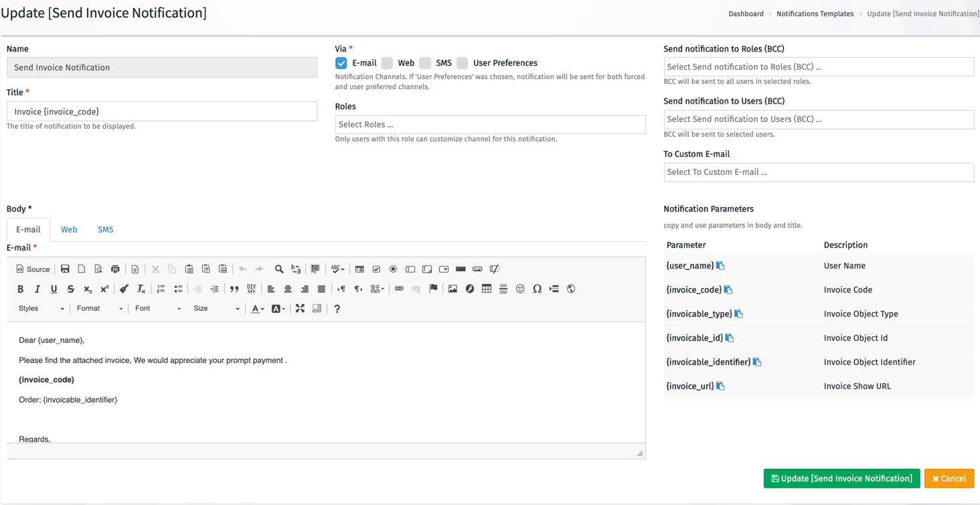
Task: Switch the editor to Source view
Action: [33, 269]
